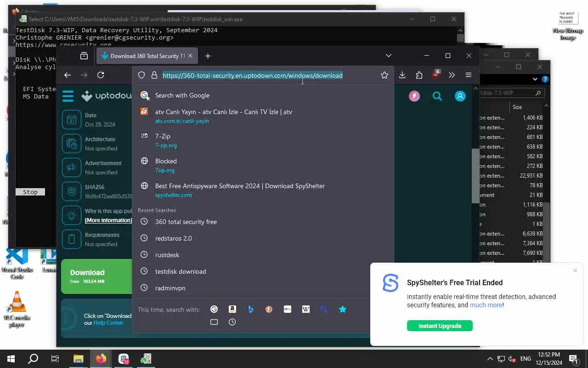Viewport: 588px width, 368px height.
Task: Click the Firefox forward arrow
Action: [84, 75]
